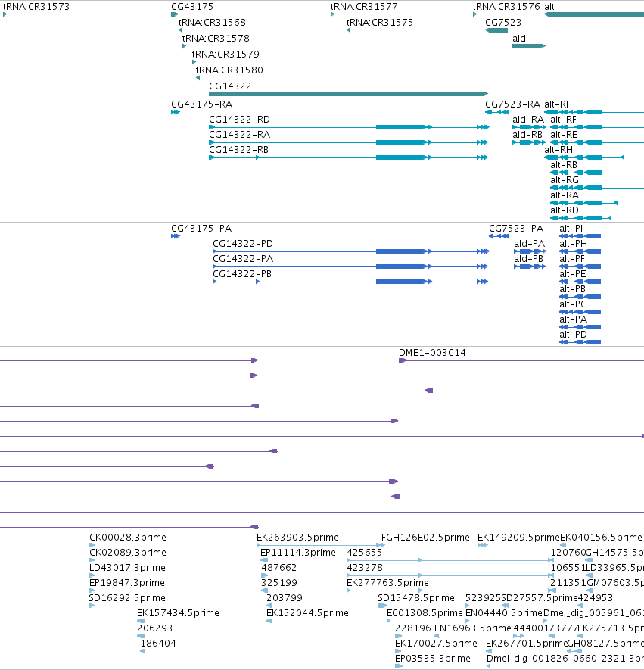Click the alt-RG transcript label
Viewport: 644px width, 670px height.
click(x=565, y=180)
